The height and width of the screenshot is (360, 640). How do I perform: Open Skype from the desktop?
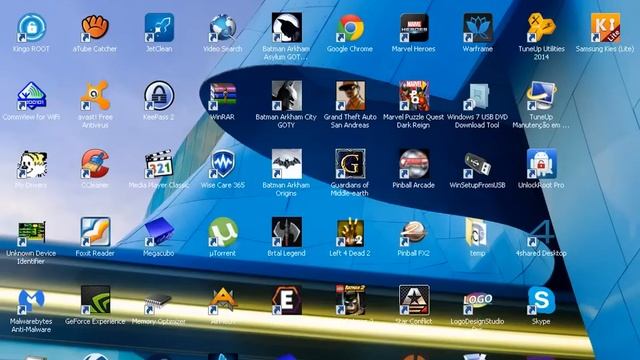click(541, 300)
